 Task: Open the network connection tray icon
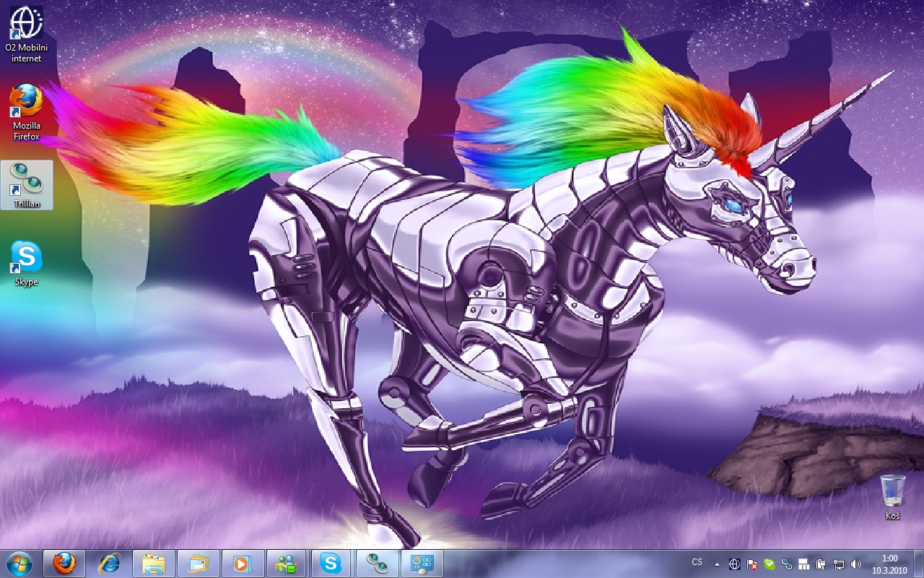838,564
